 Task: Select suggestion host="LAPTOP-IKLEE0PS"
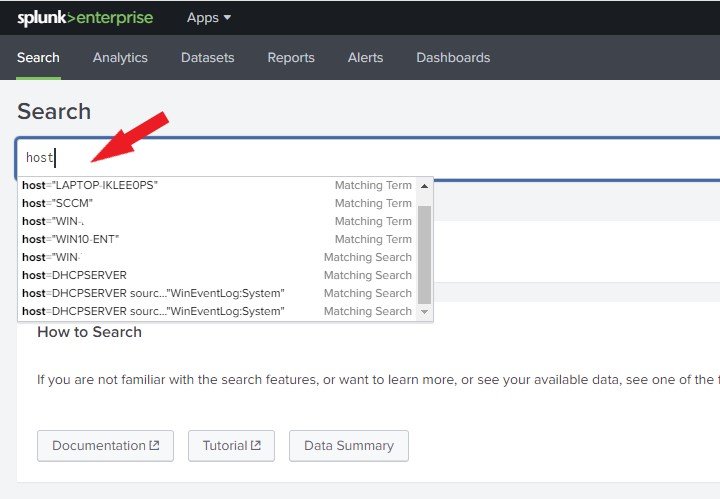(x=218, y=185)
